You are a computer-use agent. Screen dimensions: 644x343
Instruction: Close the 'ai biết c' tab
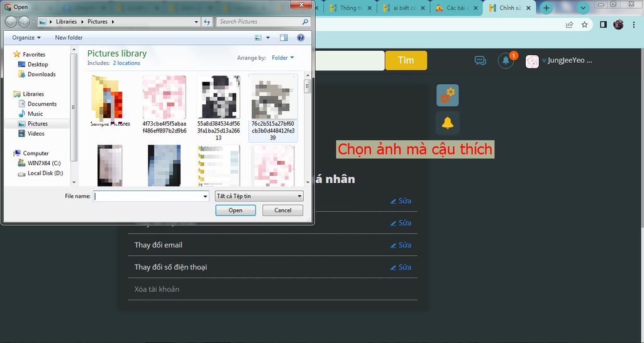tap(422, 8)
